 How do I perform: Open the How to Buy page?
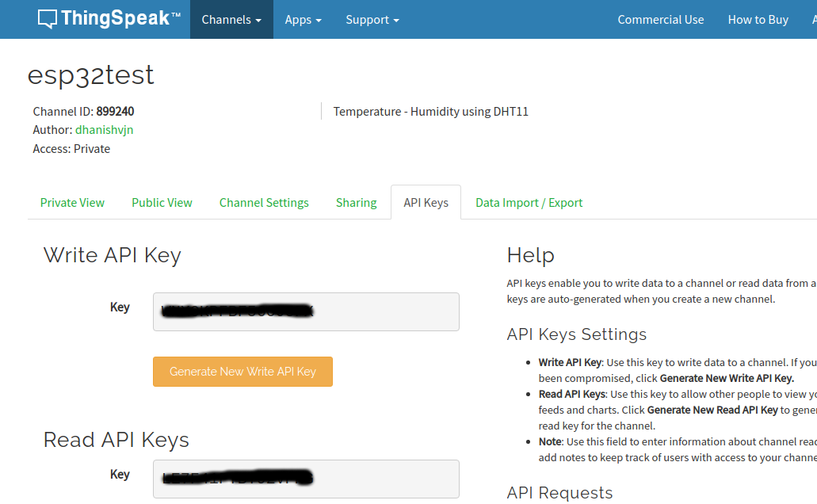758,20
